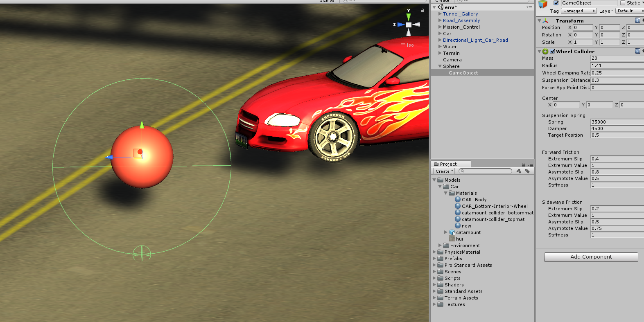Click the Spring value field 35000
644x322 pixels.
pos(617,122)
